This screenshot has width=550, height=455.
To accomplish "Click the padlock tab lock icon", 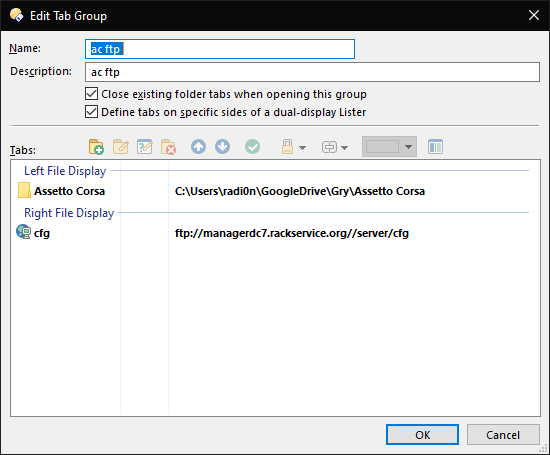I will 287,147.
